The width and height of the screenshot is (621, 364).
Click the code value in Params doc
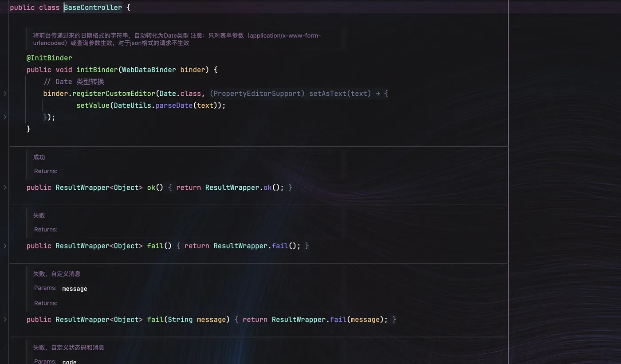(x=69, y=362)
